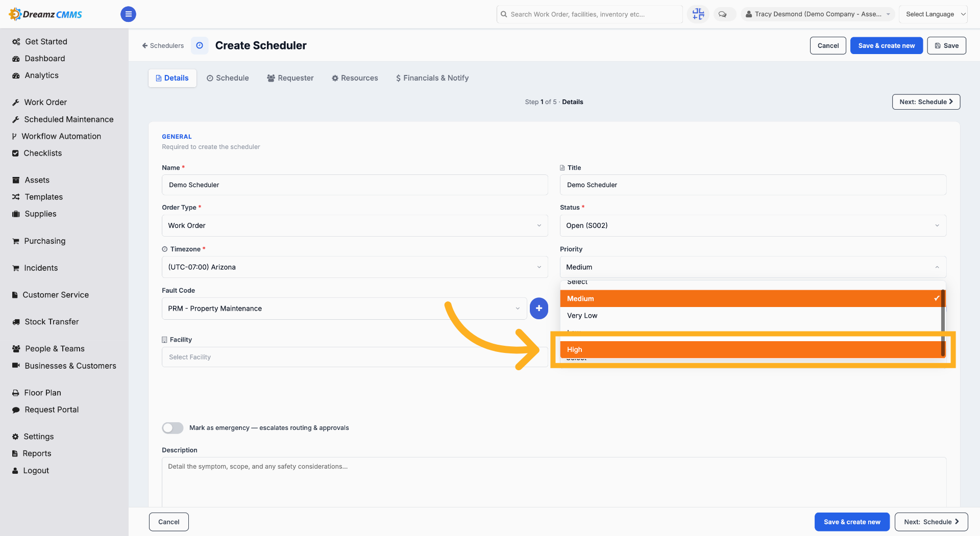Click the blue hamburger menu icon
The height and width of the screenshot is (536, 980).
[128, 14]
